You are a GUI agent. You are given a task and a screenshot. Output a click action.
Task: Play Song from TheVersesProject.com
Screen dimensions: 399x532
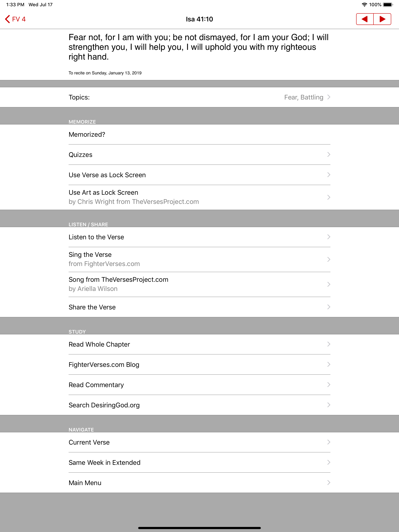[199, 284]
